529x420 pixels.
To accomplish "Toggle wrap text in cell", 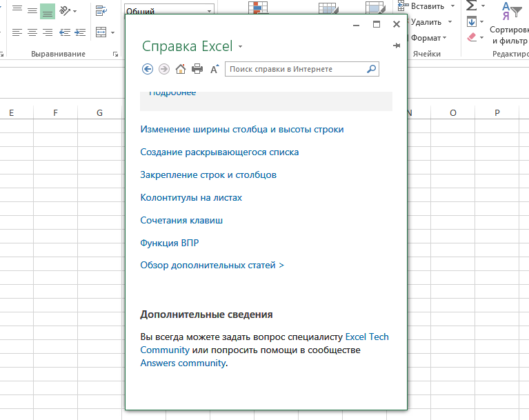I will (x=101, y=11).
